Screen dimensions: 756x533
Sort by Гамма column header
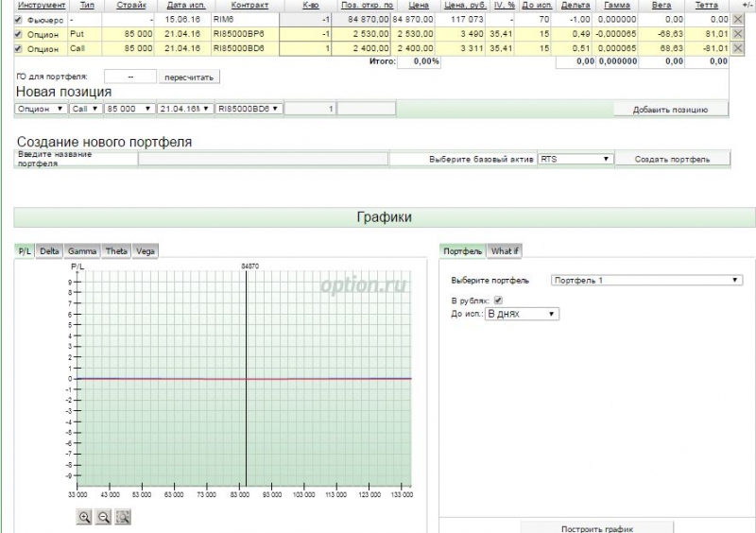click(617, 5)
